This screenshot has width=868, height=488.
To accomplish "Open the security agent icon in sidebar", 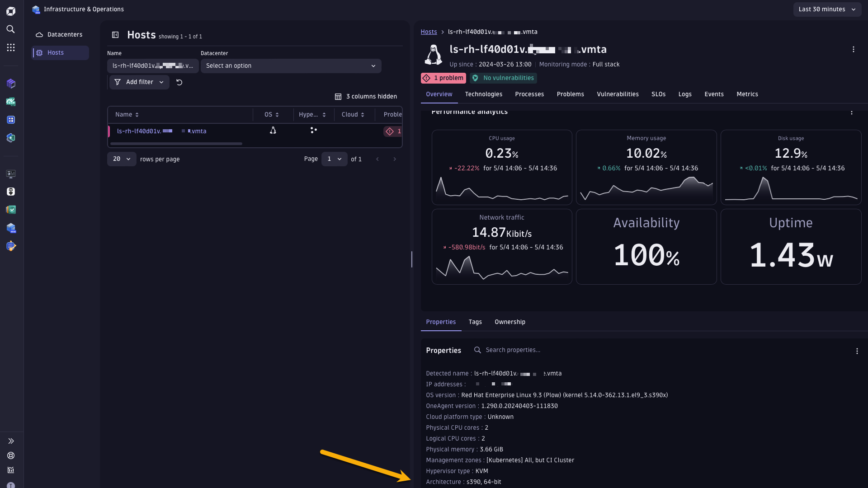I will (11, 191).
